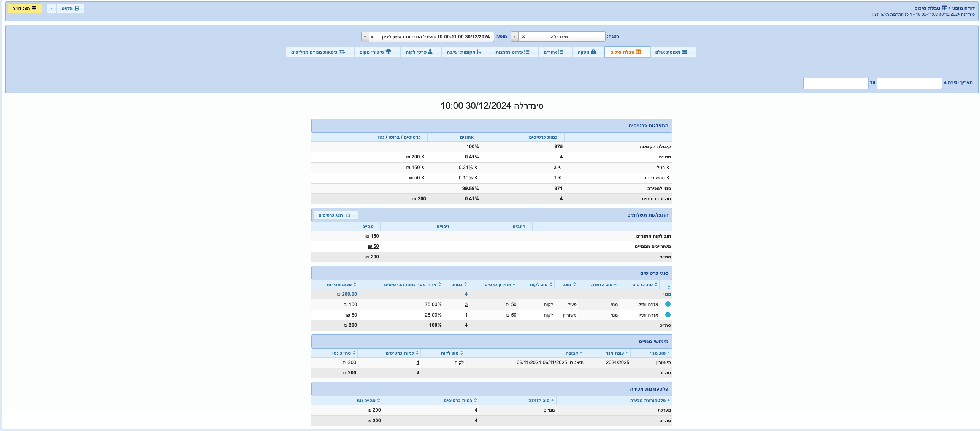Expand the ממשוריינים row chevron
The height and width of the screenshot is (431, 980).
(x=668, y=177)
